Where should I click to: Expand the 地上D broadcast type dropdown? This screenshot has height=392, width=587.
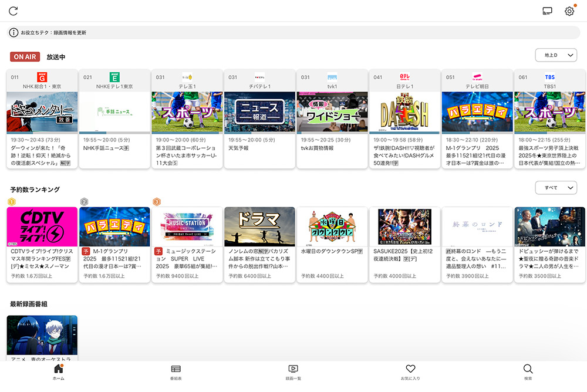(555, 55)
